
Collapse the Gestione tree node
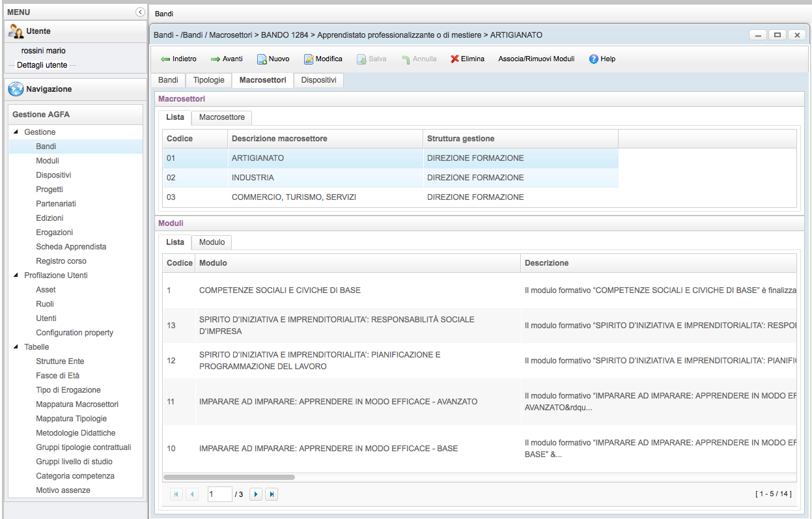point(16,132)
